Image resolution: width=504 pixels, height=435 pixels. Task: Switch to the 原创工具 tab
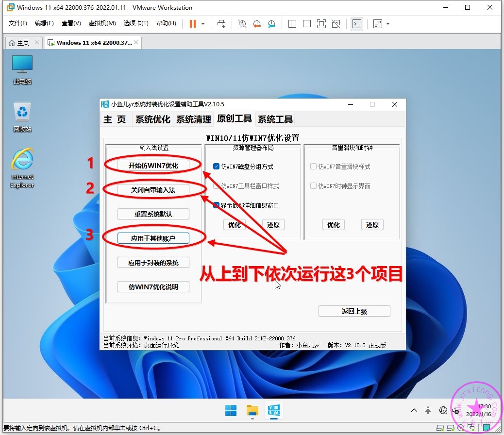click(x=235, y=118)
